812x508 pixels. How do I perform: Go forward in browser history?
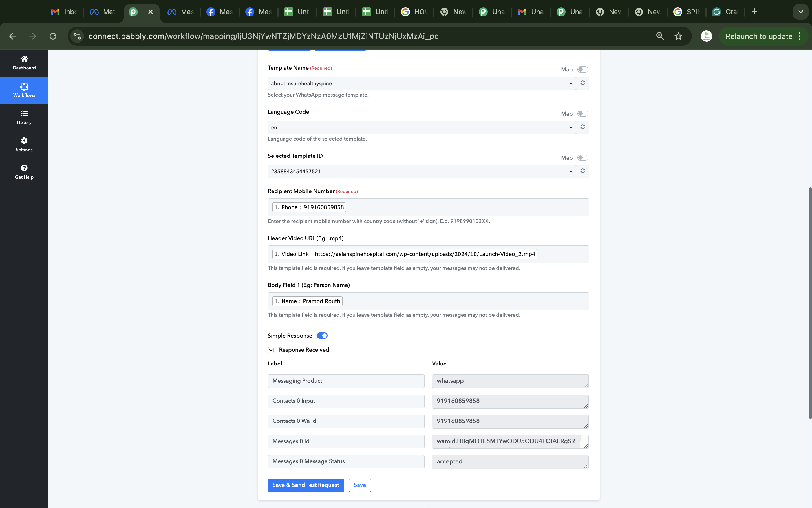tap(32, 36)
